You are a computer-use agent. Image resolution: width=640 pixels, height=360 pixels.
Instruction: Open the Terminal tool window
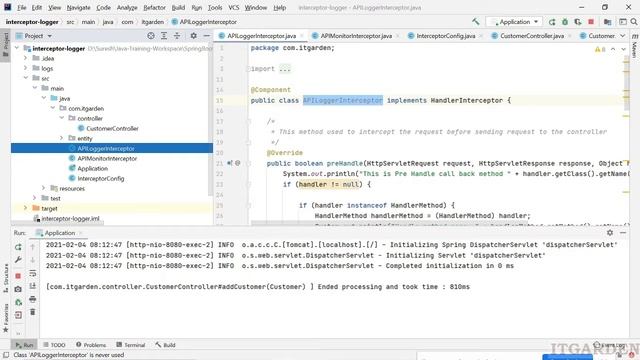click(131, 345)
